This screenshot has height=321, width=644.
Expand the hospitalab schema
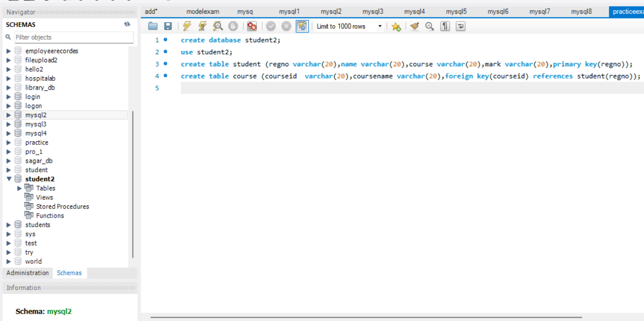pos(8,78)
